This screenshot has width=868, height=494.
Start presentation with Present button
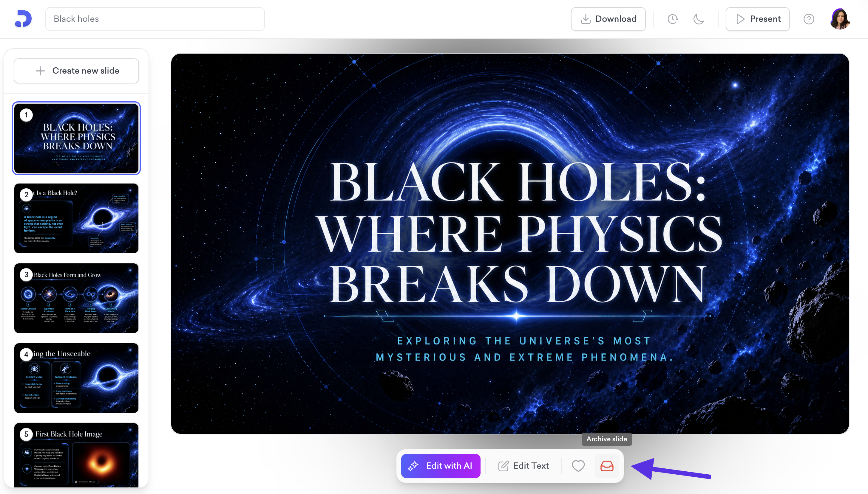tap(758, 19)
